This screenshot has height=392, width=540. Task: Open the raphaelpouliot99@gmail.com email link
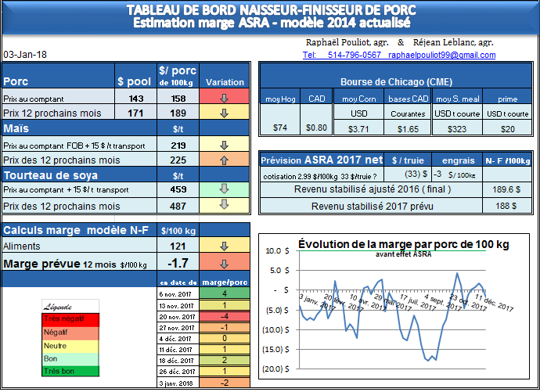click(443, 56)
